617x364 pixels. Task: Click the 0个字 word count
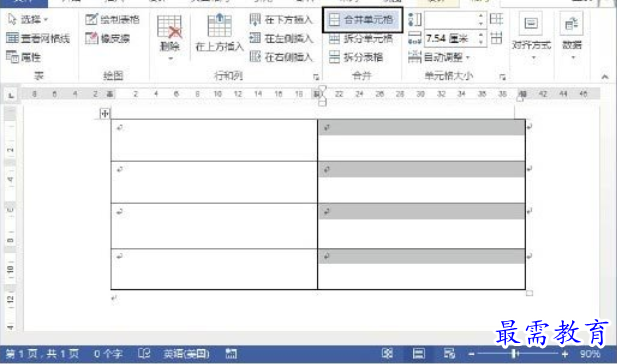108,354
